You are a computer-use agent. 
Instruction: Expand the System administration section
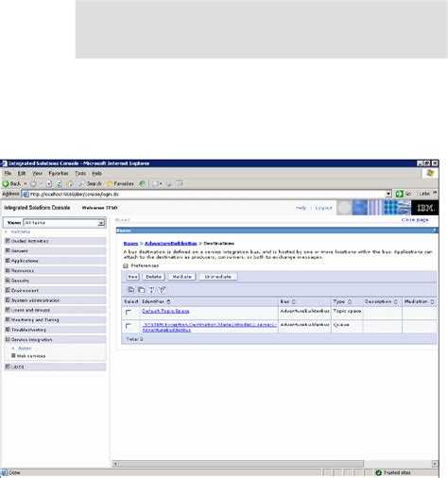8,300
